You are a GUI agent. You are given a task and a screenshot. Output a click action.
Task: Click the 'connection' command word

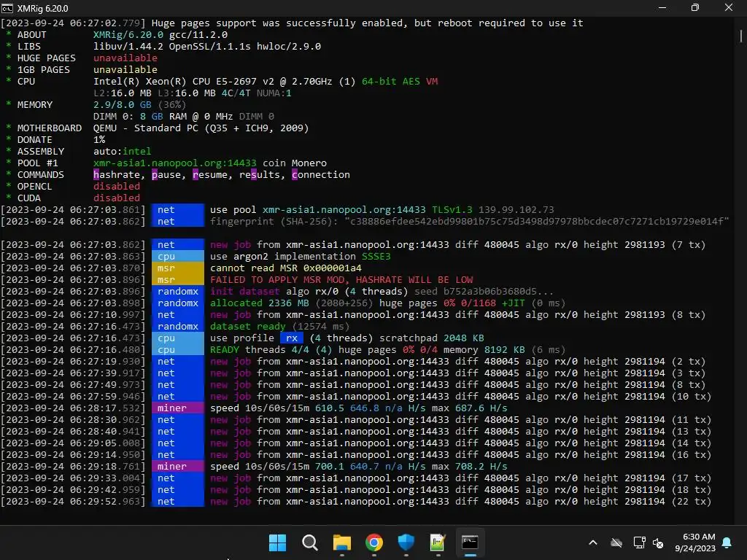[321, 175]
